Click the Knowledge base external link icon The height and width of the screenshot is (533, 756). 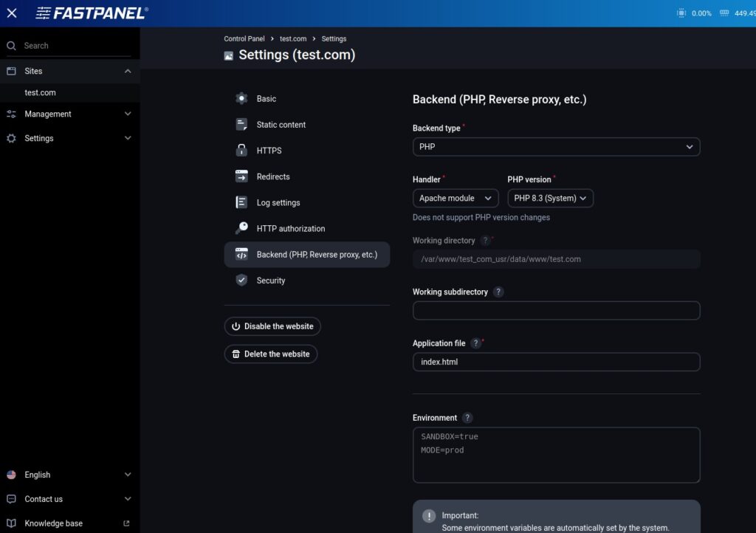tap(126, 523)
